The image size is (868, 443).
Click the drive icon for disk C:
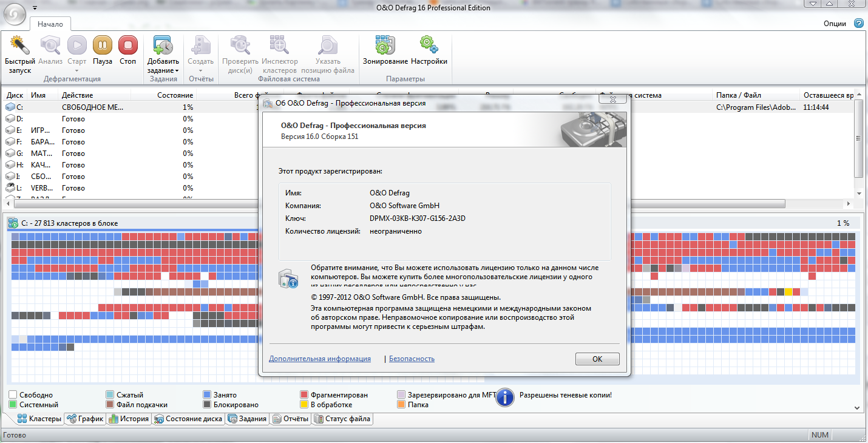[10, 107]
